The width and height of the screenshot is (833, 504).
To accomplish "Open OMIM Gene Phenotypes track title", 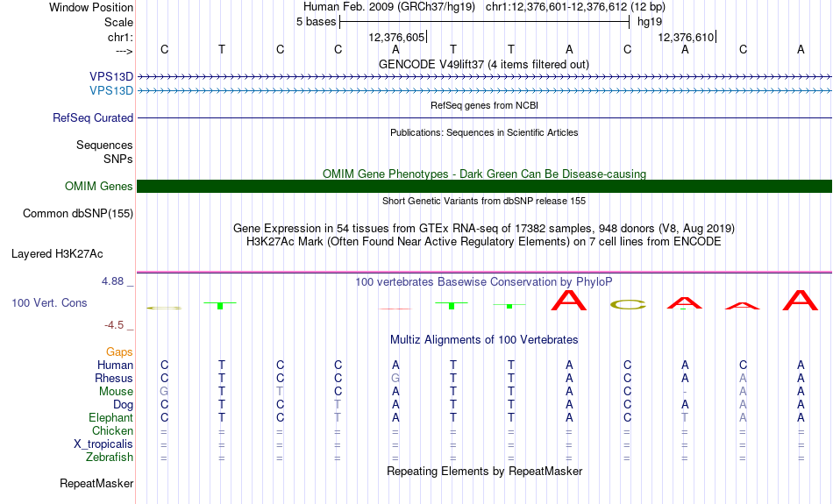I will pyautogui.click(x=484, y=174).
